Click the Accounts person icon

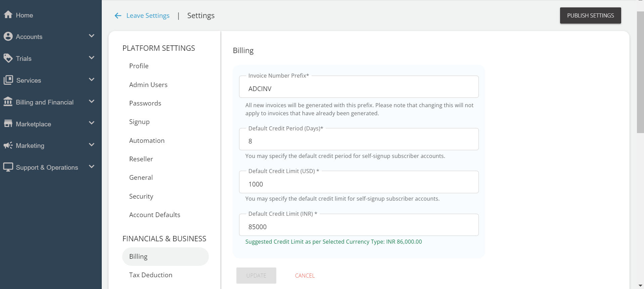point(8,36)
